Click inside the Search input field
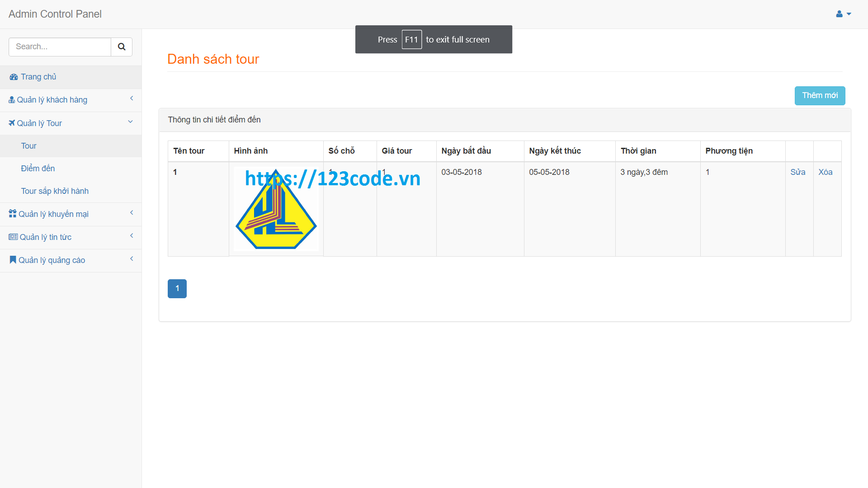 [59, 47]
